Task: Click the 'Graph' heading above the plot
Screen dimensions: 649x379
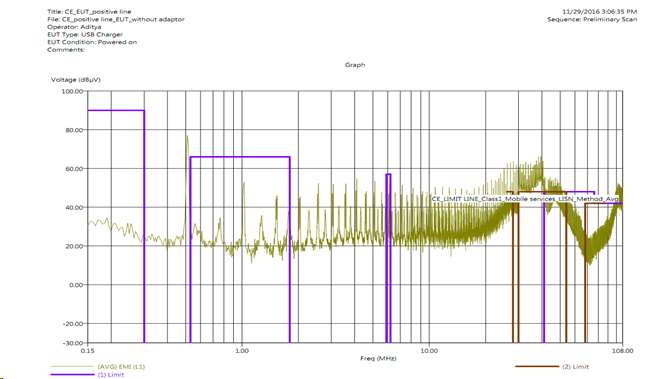Action: pyautogui.click(x=355, y=65)
